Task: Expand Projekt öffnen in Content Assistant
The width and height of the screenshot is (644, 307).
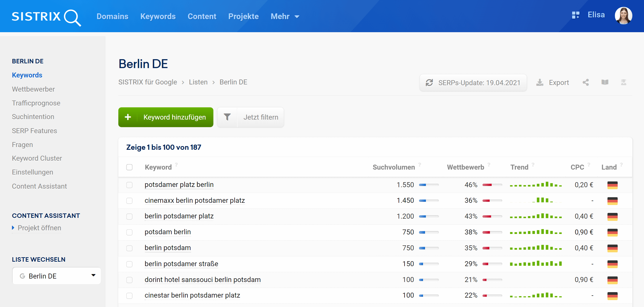Action: (x=39, y=228)
